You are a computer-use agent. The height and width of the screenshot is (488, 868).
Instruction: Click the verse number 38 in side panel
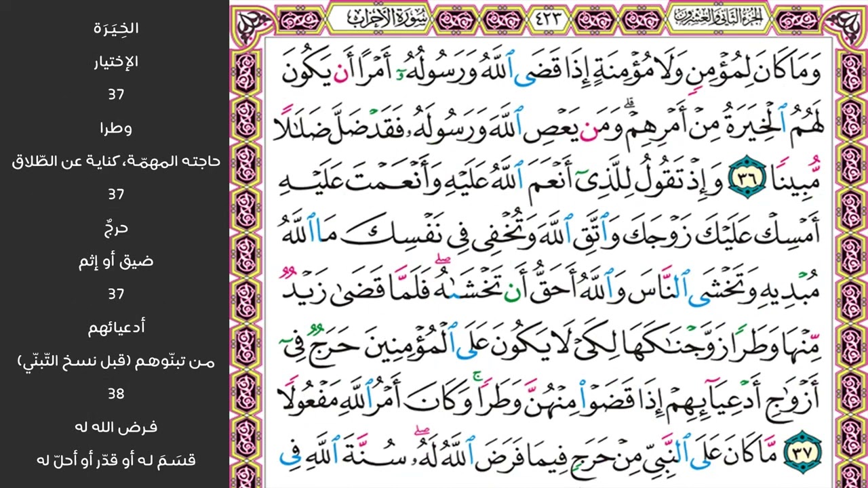(x=116, y=394)
